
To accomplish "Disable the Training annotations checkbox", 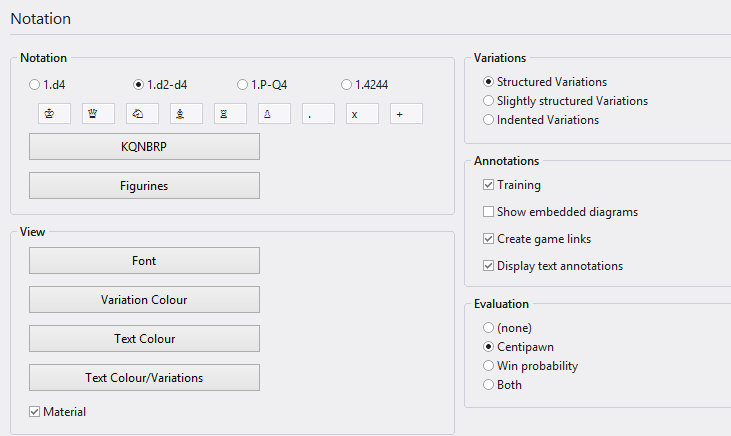I will (488, 185).
